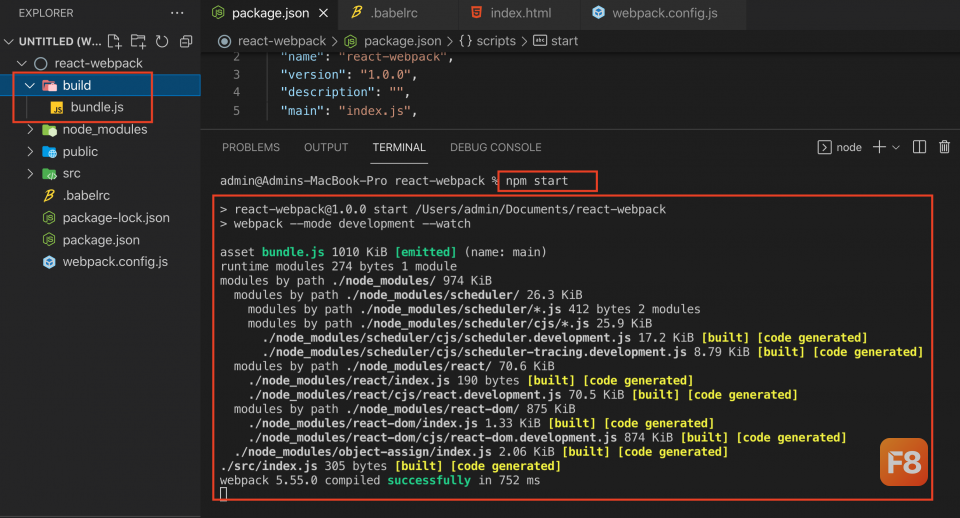Create a new folder in Explorer
Screen dimensions: 960x518
coord(138,41)
